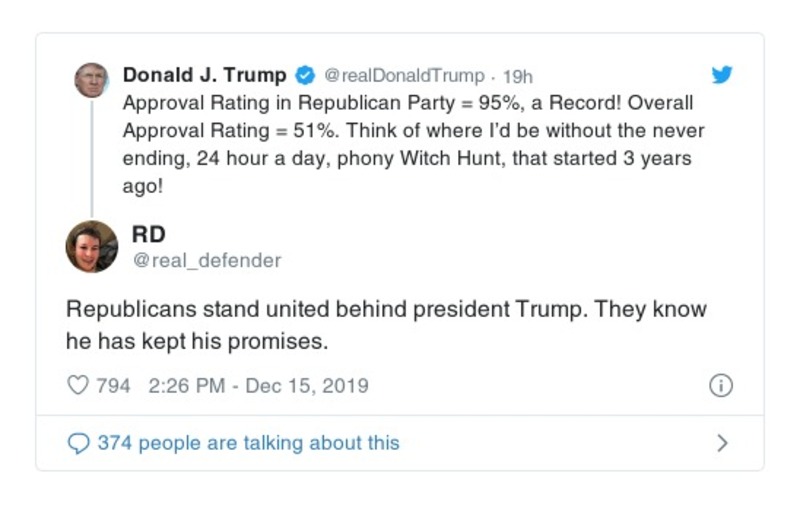800x508 pixels.
Task: Open "374 people are talking about this"
Action: click(248, 443)
